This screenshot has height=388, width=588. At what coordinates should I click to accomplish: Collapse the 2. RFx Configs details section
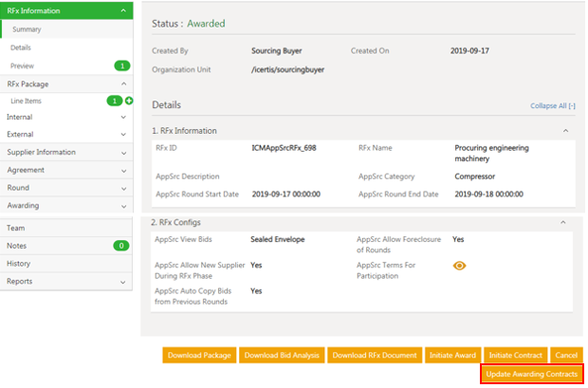click(563, 223)
